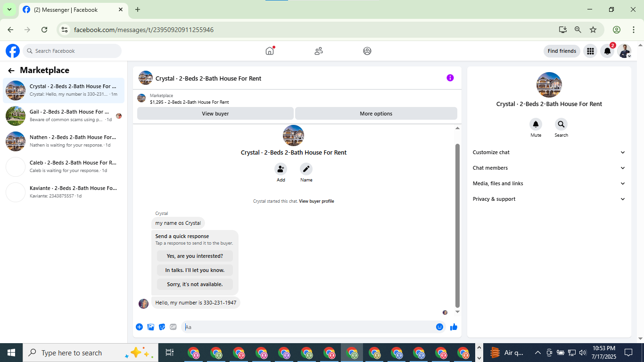Expand the Customize chat section
This screenshot has width=644, height=362.
click(549, 152)
